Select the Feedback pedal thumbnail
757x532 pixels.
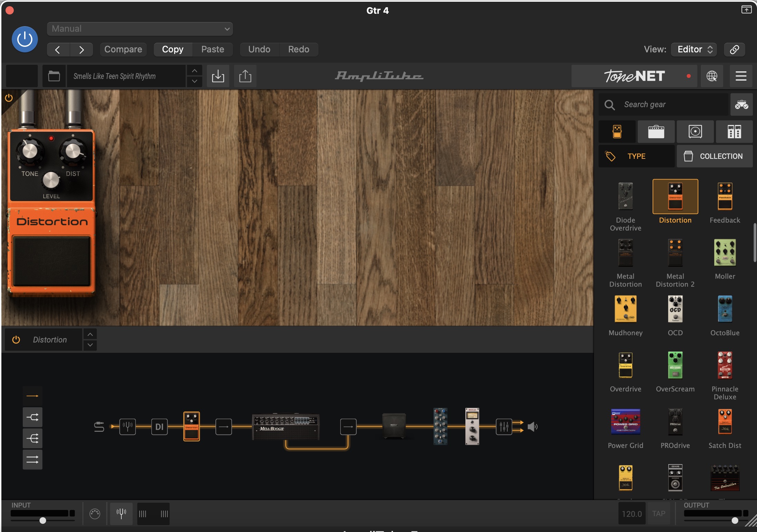point(725,196)
